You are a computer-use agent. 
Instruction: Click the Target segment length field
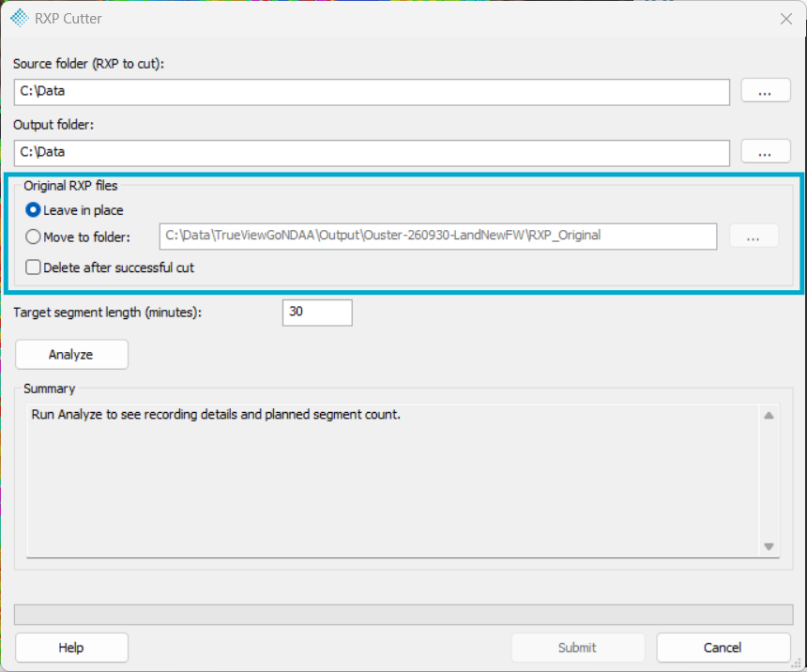point(317,313)
